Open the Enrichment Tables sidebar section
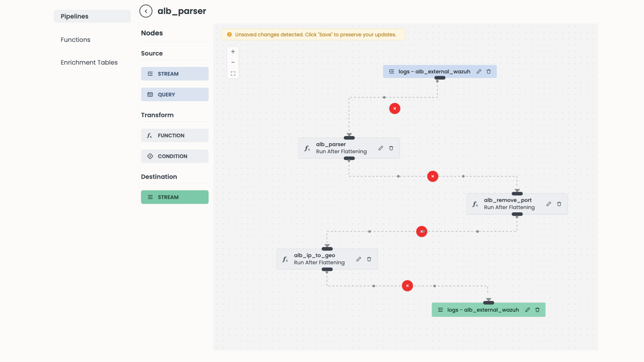The width and height of the screenshot is (644, 362). [x=89, y=62]
